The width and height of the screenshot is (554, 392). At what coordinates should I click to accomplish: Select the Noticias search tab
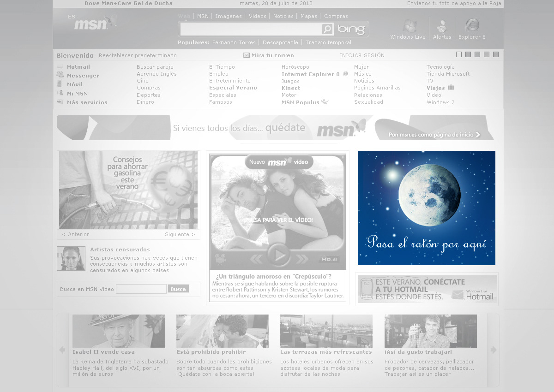[x=283, y=16]
